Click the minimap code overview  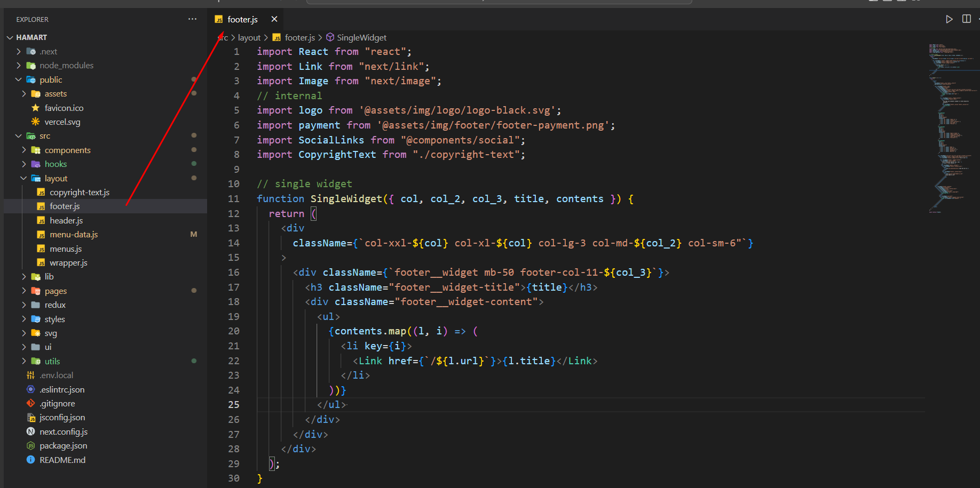953,128
